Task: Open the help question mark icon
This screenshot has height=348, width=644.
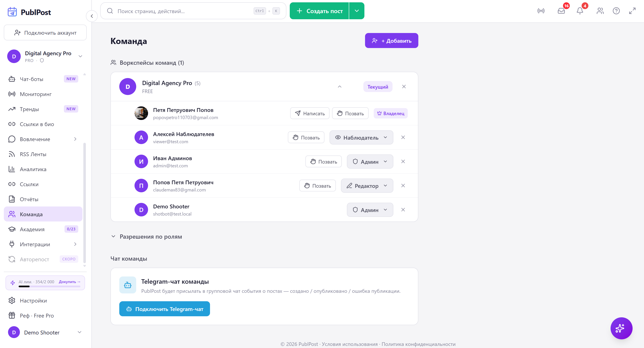Action: (x=616, y=11)
